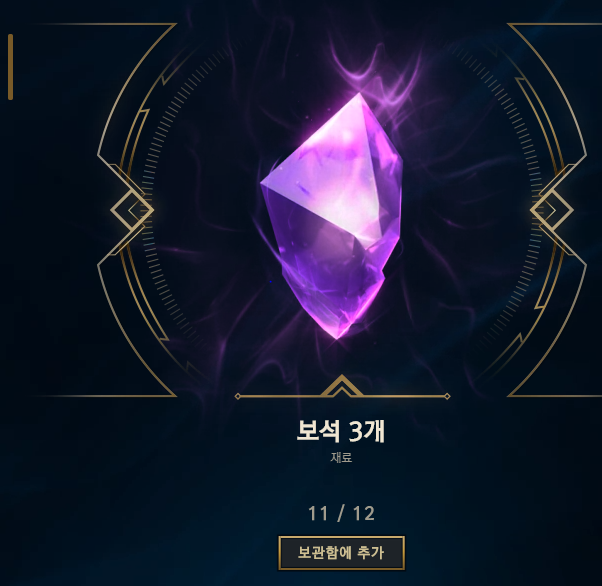
Task: Click the 재료 category label
Action: tap(341, 457)
